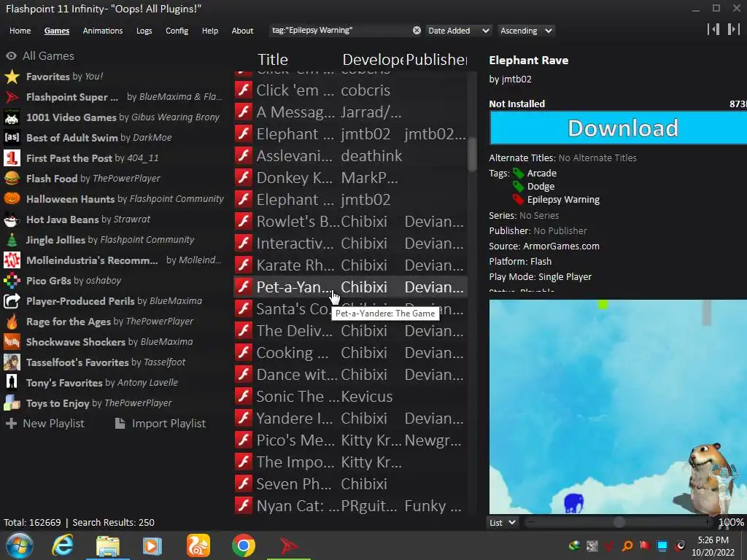Click the blue Download button
The image size is (747, 560).
click(x=618, y=128)
